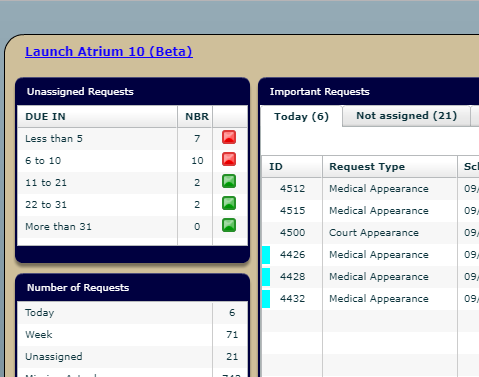Click green flag icon for 22 to 31
This screenshot has width=479, height=377.
tap(229, 203)
